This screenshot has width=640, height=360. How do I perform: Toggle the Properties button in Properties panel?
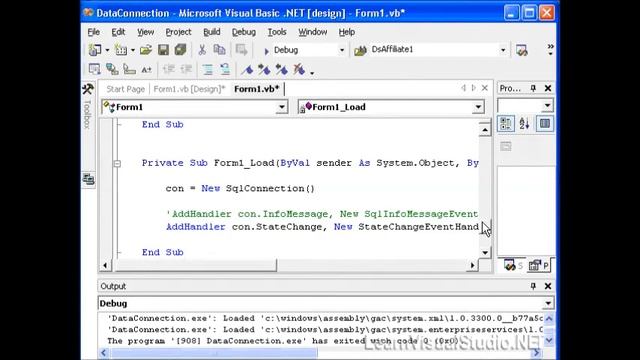pyautogui.click(x=545, y=124)
